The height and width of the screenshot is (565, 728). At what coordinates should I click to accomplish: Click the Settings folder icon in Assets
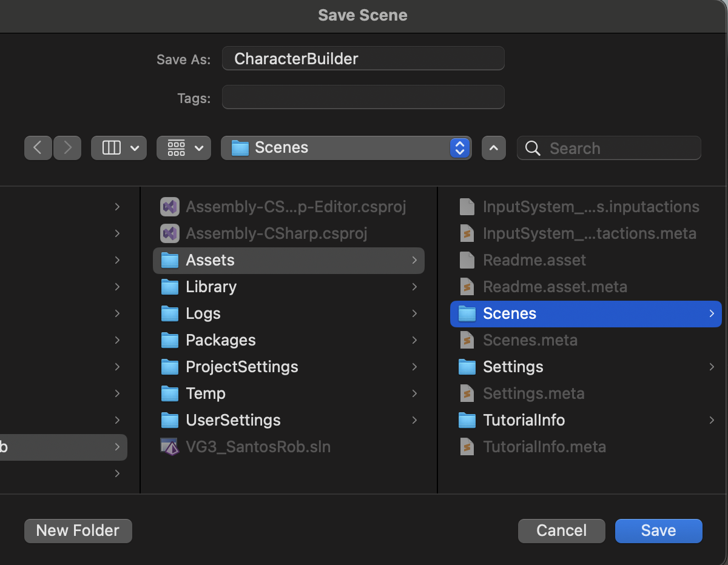pyautogui.click(x=467, y=367)
